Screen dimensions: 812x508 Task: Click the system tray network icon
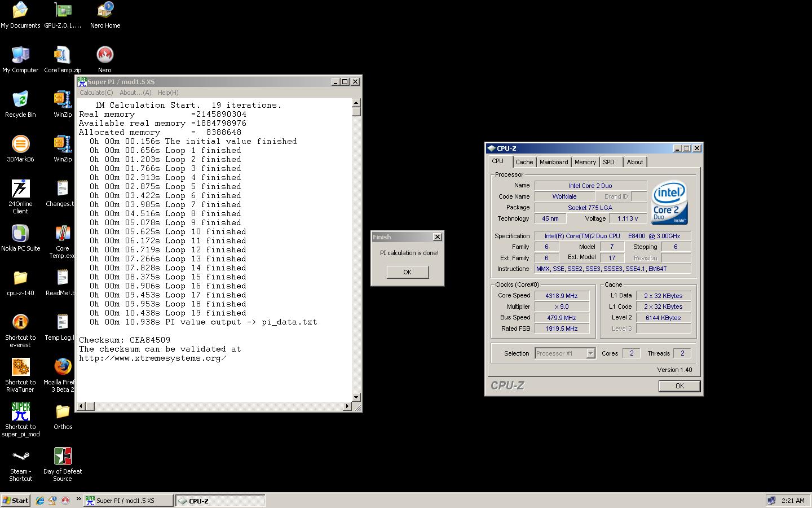(771, 501)
